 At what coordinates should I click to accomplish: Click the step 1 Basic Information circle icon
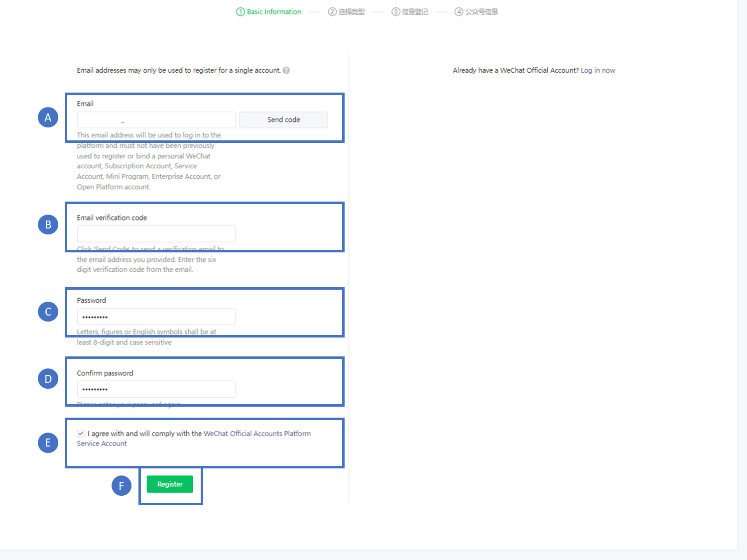tap(240, 11)
